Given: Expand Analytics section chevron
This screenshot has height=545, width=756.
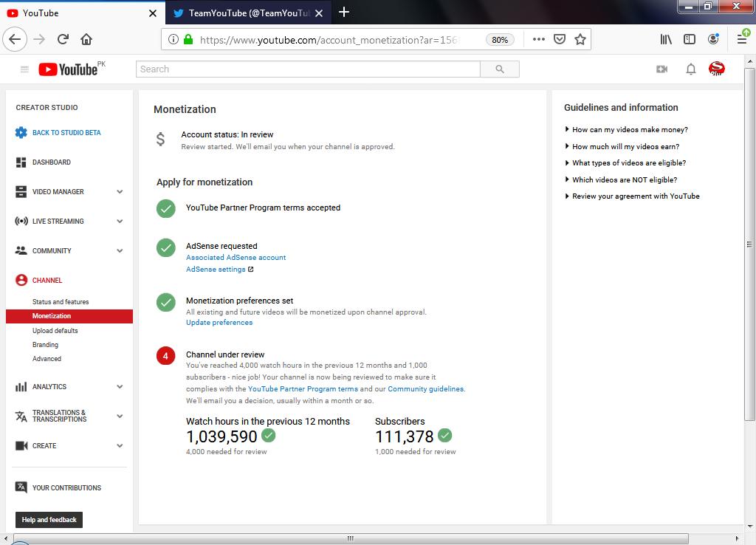Looking at the screenshot, I should (120, 386).
